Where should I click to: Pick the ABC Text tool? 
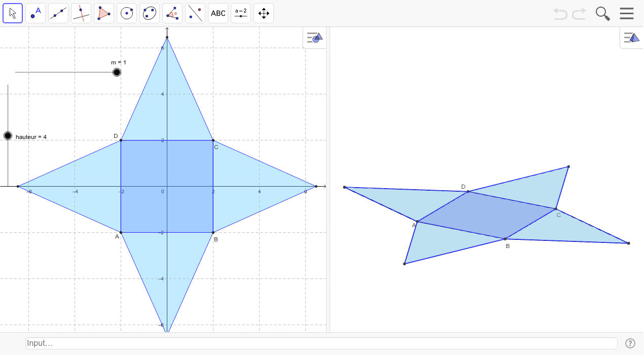click(218, 13)
